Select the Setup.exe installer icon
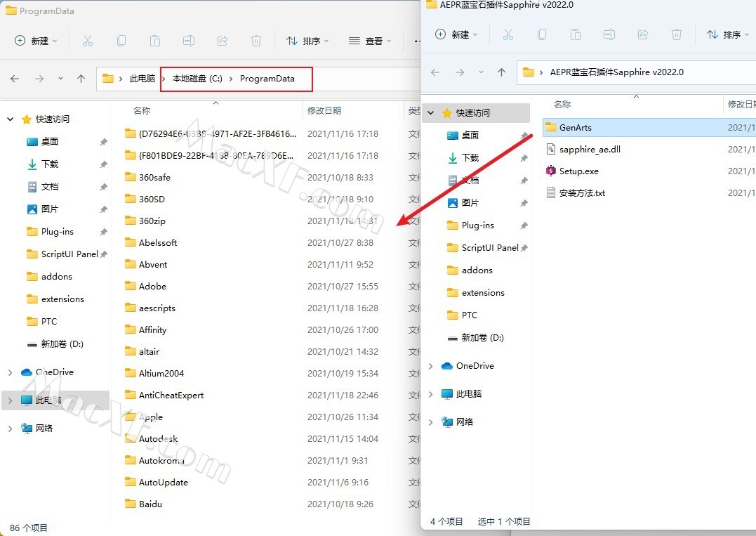Screen dimensions: 756x536 (x=550, y=171)
